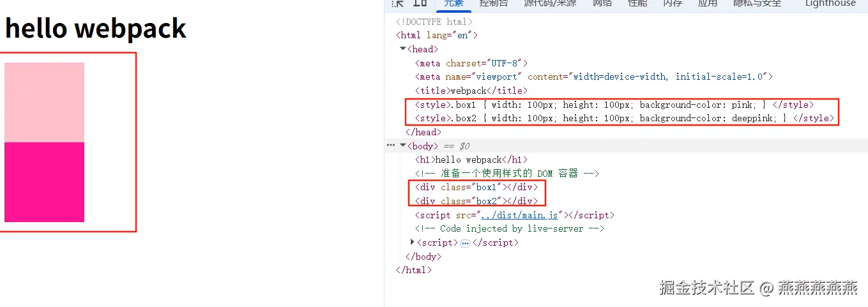868x307 pixels.
Task: Open the 源代码/来源 tab
Action: click(x=550, y=3)
